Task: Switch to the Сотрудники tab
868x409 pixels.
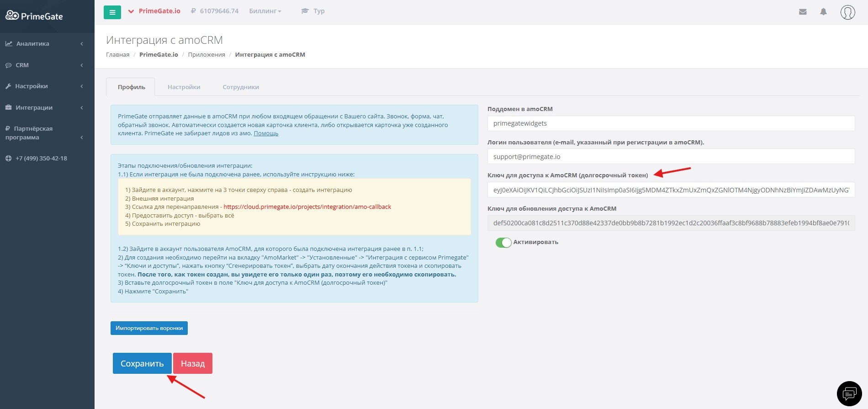Action: 241,87
